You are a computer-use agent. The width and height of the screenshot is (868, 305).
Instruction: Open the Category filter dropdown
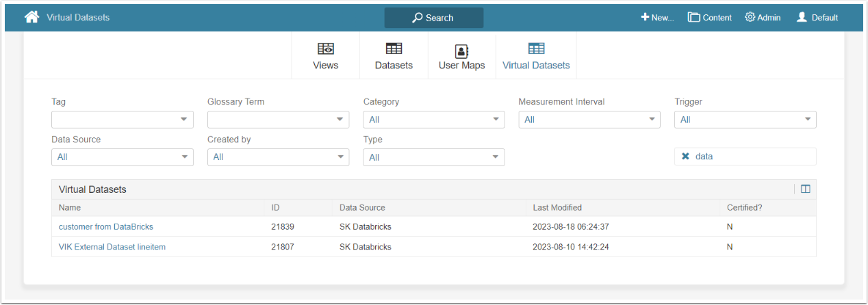point(433,120)
